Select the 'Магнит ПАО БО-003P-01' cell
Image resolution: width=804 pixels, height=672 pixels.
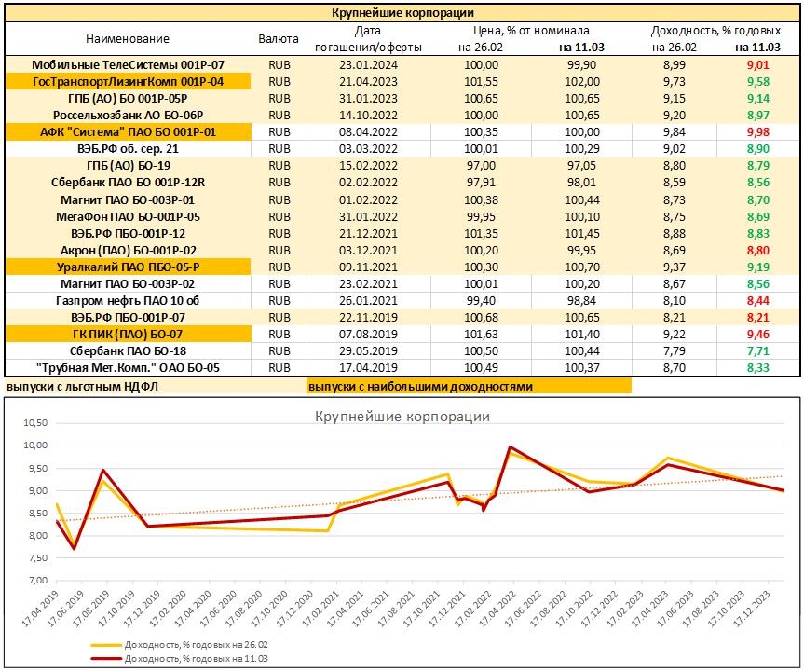(128, 199)
